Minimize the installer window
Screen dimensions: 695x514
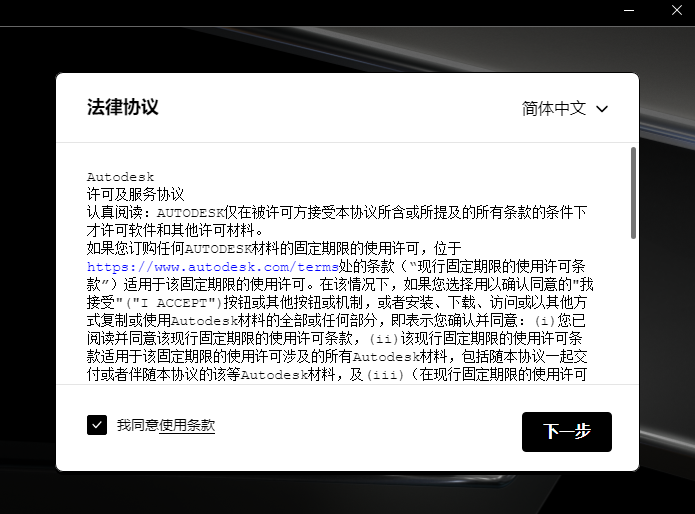click(x=629, y=10)
